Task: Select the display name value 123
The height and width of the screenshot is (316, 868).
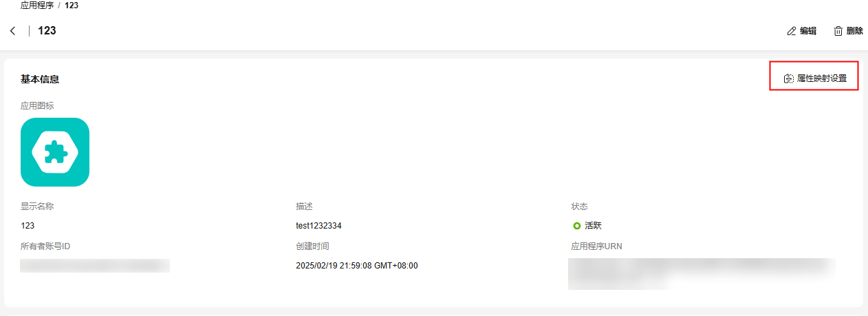Action: tap(28, 226)
